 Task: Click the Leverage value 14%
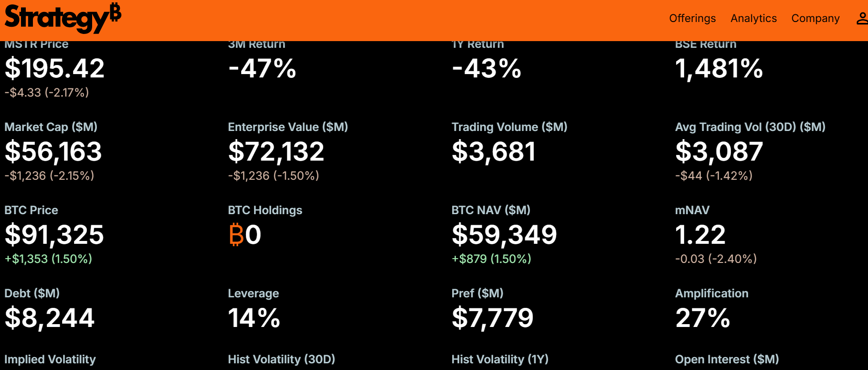pyautogui.click(x=254, y=318)
